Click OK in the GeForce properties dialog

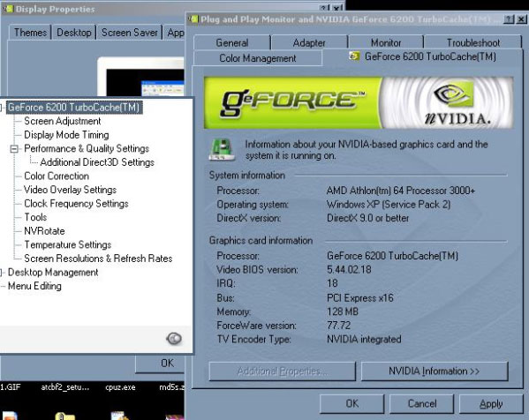coord(351,403)
